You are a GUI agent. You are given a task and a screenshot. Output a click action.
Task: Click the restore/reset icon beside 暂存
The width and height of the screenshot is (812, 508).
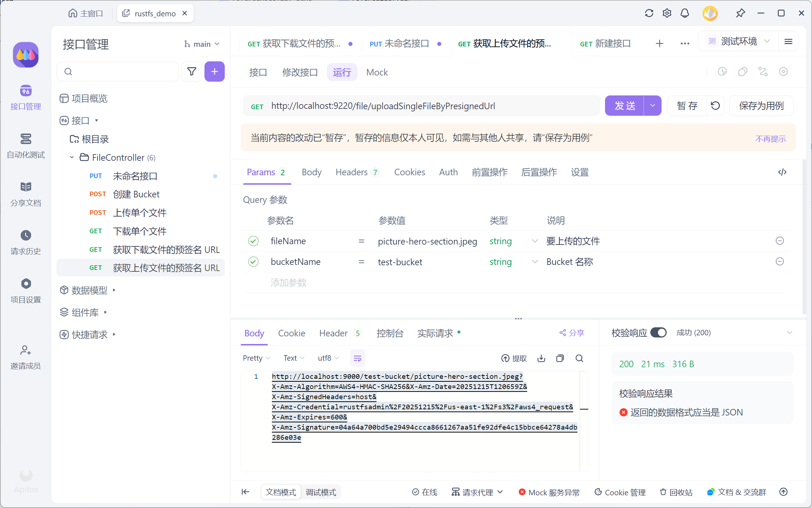point(715,106)
